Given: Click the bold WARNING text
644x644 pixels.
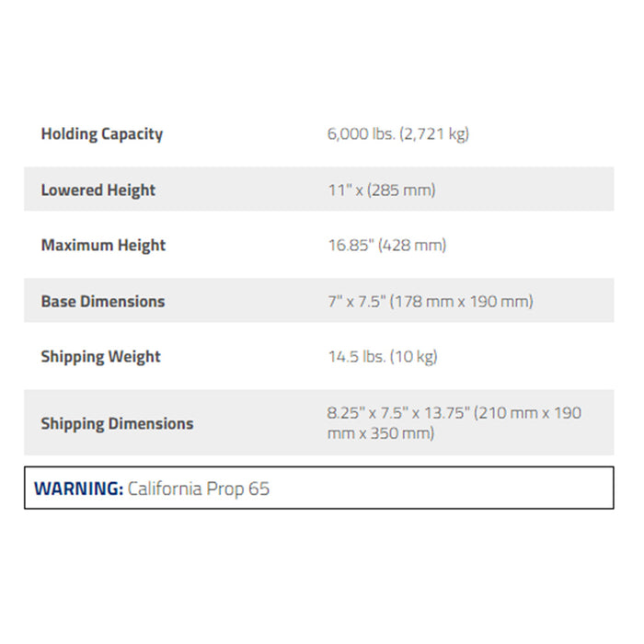Looking at the screenshot, I should point(77,489).
